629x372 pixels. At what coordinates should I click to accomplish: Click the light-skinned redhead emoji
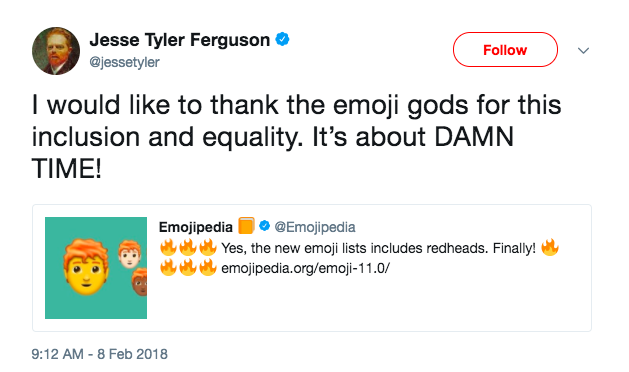pyautogui.click(x=130, y=254)
